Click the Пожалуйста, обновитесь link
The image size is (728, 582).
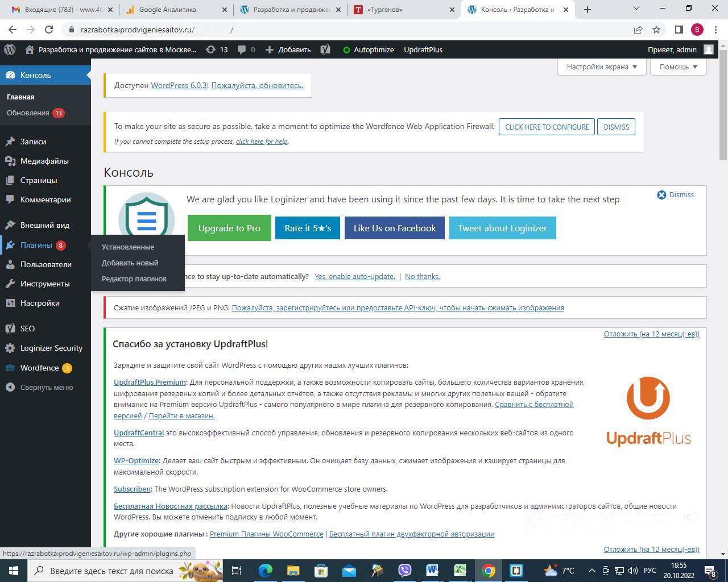tap(257, 85)
